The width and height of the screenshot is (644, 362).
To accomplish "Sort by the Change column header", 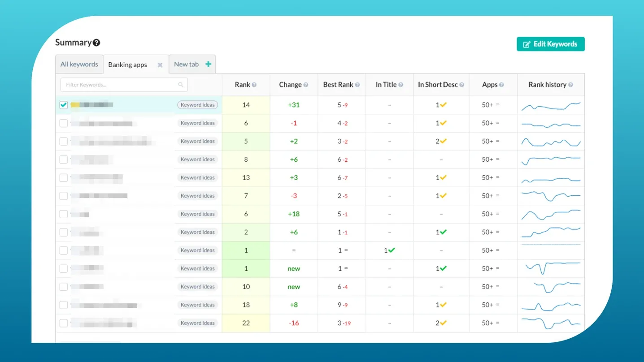I will click(x=290, y=85).
